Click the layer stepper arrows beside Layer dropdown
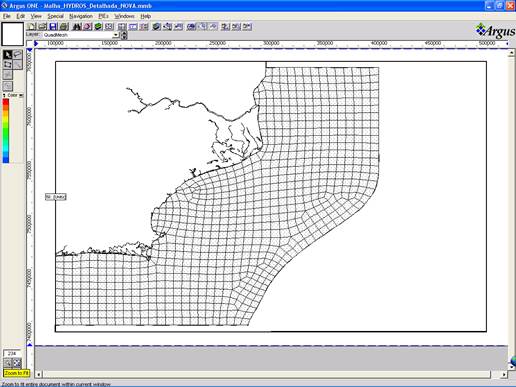The image size is (516, 387). [x=124, y=35]
